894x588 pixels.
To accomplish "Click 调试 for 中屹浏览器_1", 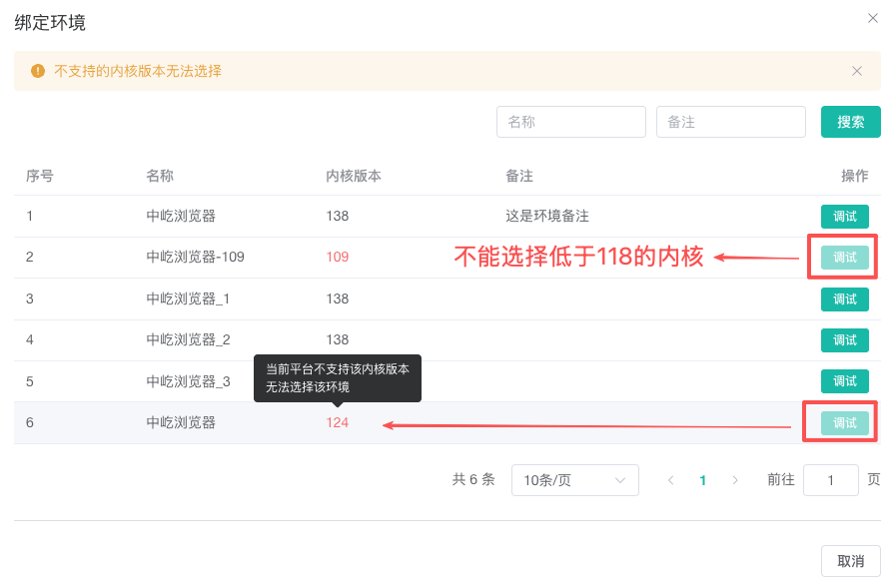I will [844, 299].
